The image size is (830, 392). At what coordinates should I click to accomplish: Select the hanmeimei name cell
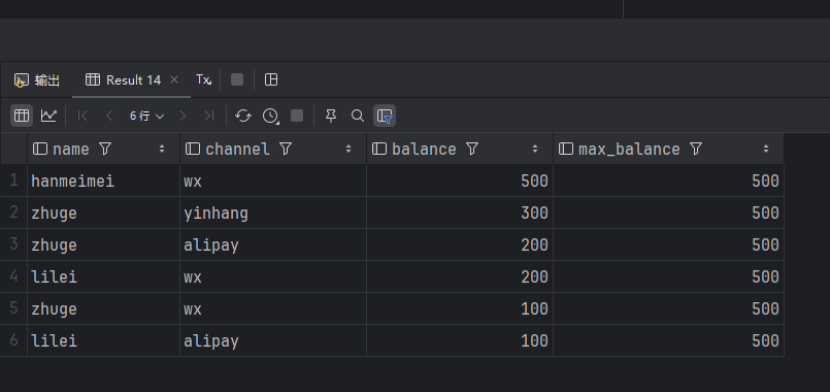click(104, 181)
